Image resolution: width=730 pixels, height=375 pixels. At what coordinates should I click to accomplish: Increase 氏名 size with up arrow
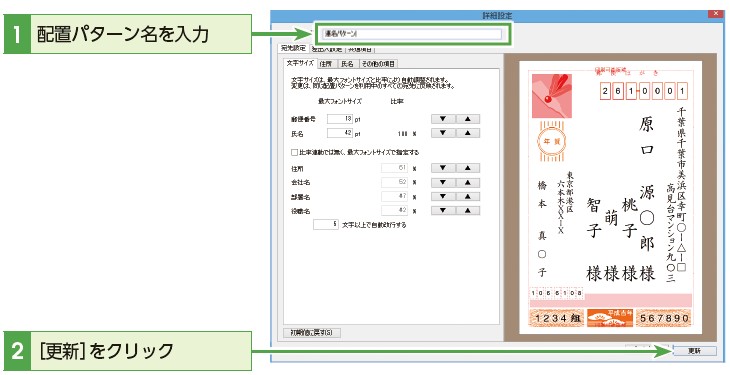(467, 133)
